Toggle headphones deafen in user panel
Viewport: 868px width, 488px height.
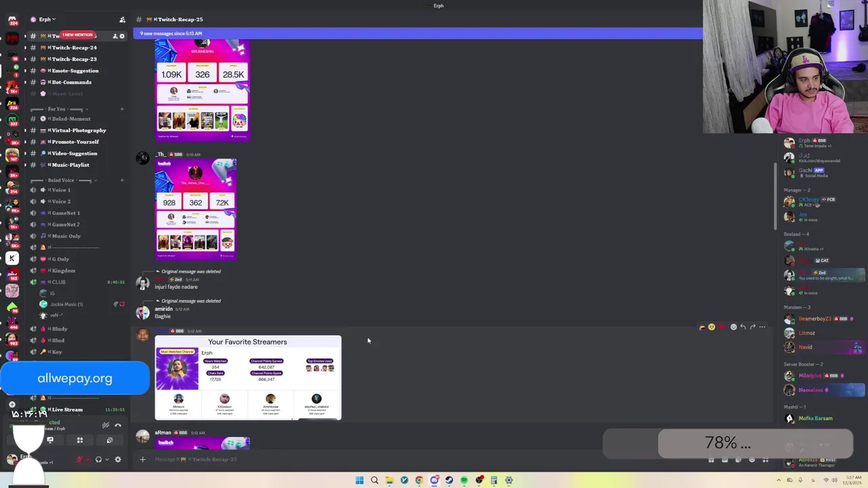point(98,460)
